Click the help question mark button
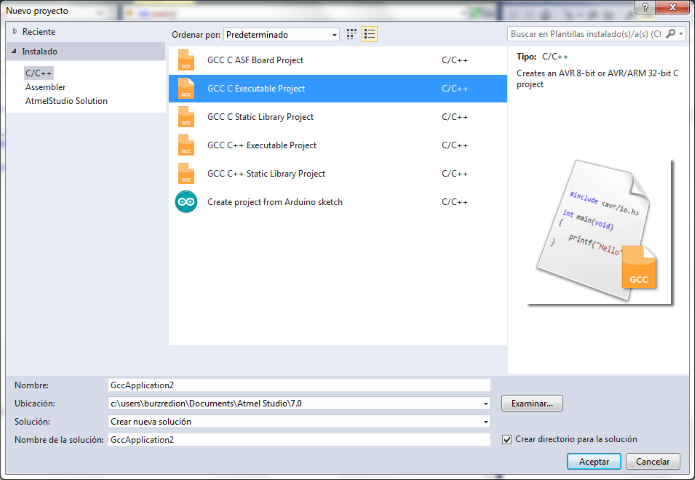Viewport: 695px width, 480px height. pos(645,7)
